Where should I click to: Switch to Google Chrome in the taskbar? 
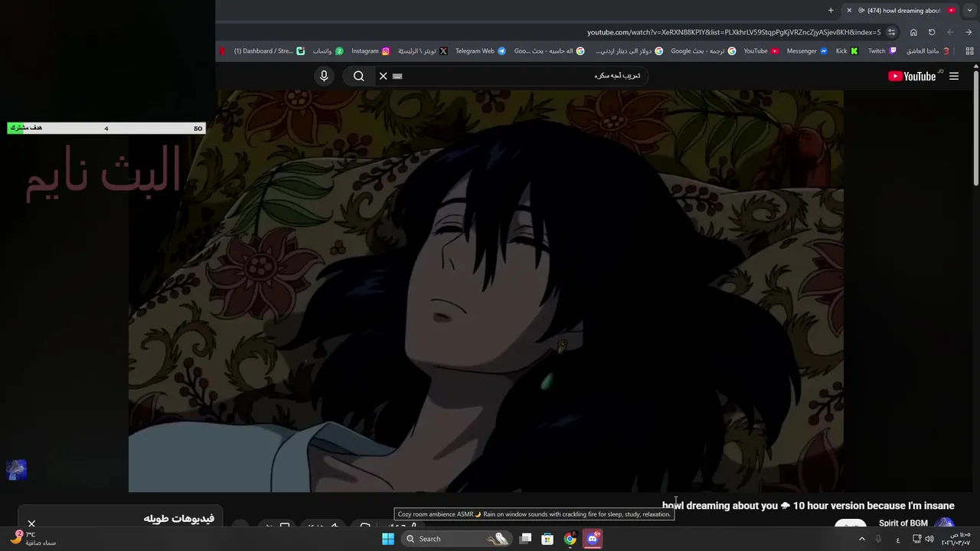(x=570, y=539)
